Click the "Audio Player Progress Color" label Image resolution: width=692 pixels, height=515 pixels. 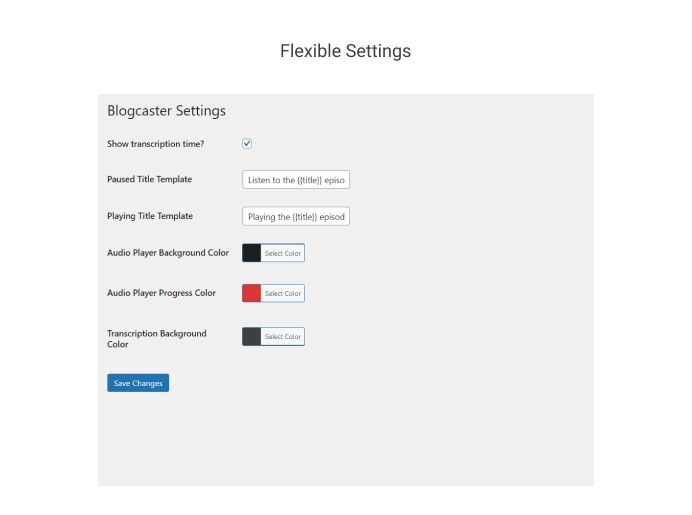[x=161, y=293]
